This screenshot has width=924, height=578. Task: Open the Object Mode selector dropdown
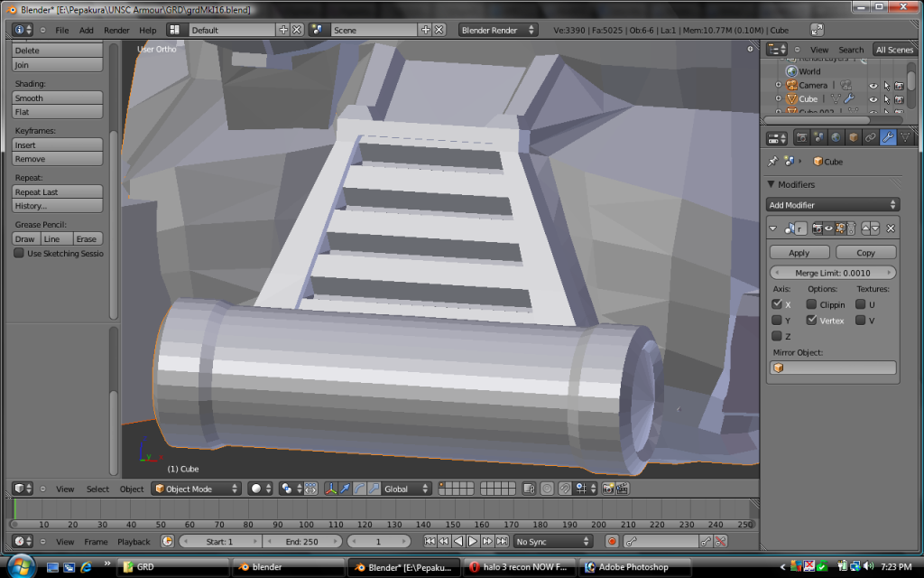(x=196, y=489)
